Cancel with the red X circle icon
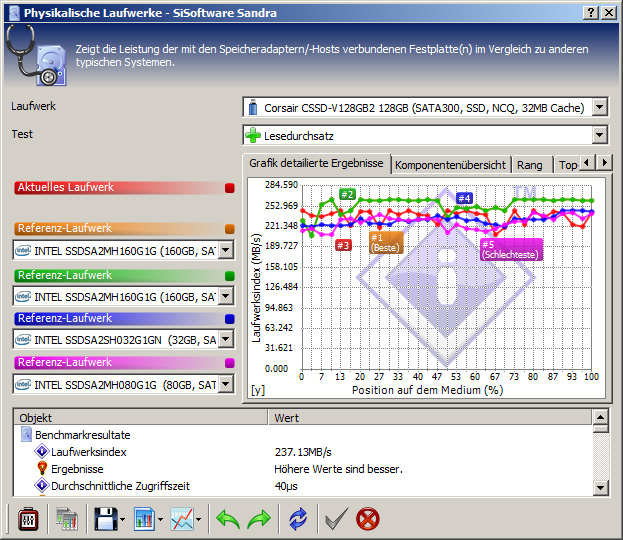This screenshot has height=540, width=623. [x=368, y=519]
